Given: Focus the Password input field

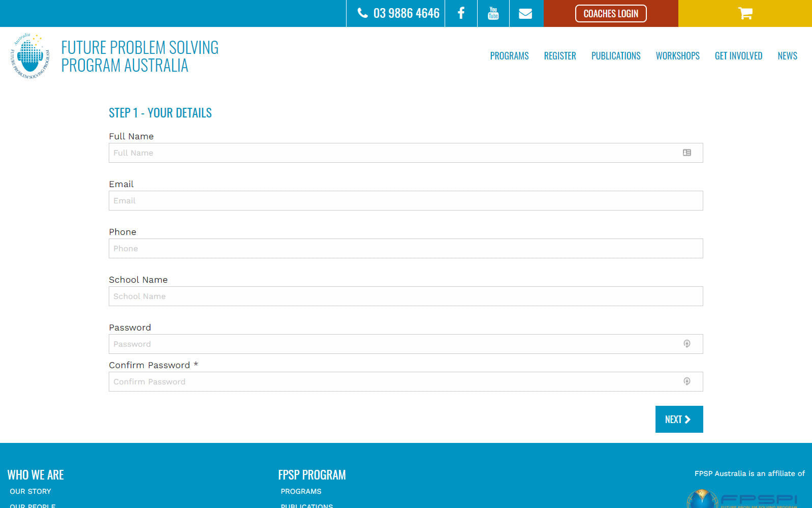Looking at the screenshot, I should [x=406, y=344].
